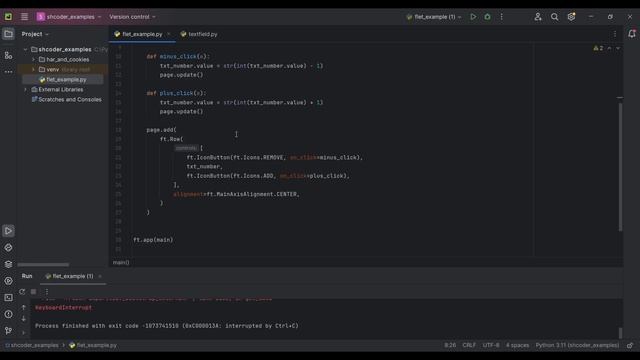Open Python 3.11 interpreter selector
The width and height of the screenshot is (640, 360).
click(x=577, y=345)
